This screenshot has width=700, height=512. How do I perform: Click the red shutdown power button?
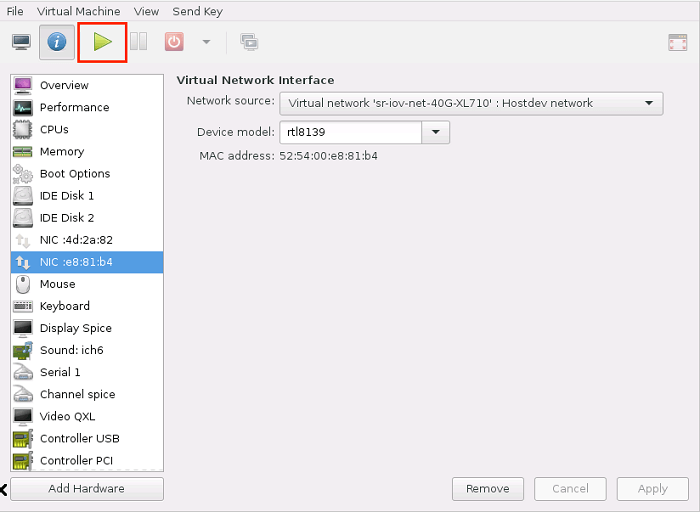174,42
